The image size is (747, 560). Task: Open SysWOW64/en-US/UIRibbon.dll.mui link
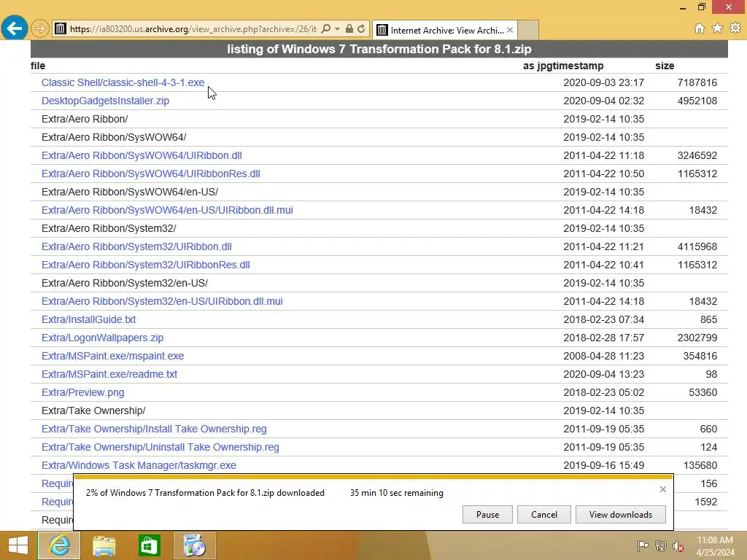tap(167, 210)
